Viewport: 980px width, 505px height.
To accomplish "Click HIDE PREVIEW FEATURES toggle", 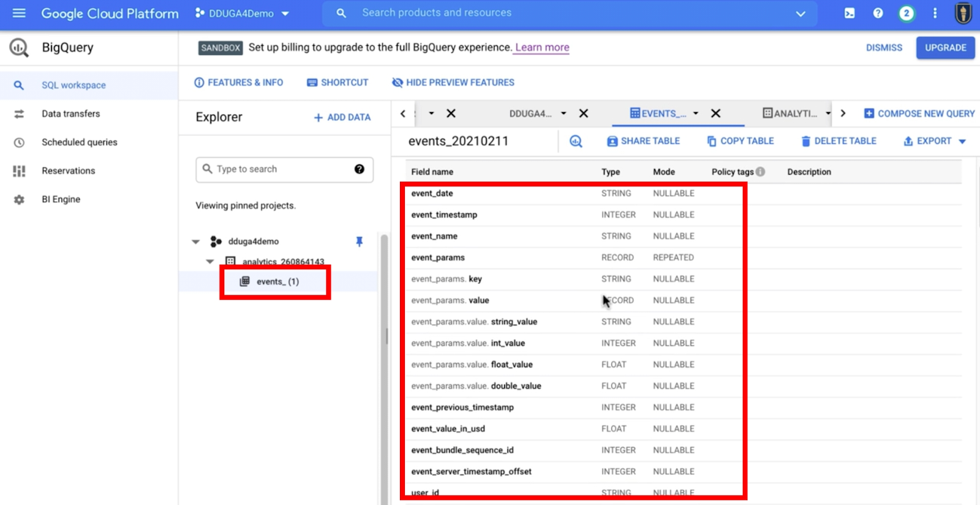I will [x=453, y=83].
